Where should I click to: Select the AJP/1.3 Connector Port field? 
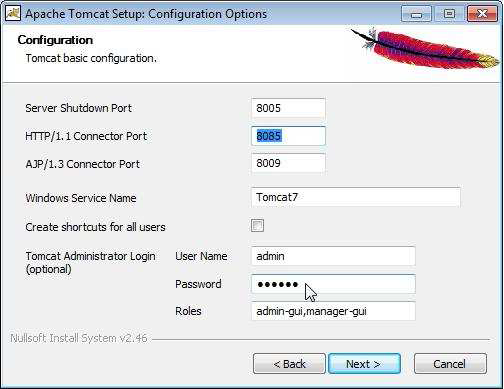click(x=288, y=163)
